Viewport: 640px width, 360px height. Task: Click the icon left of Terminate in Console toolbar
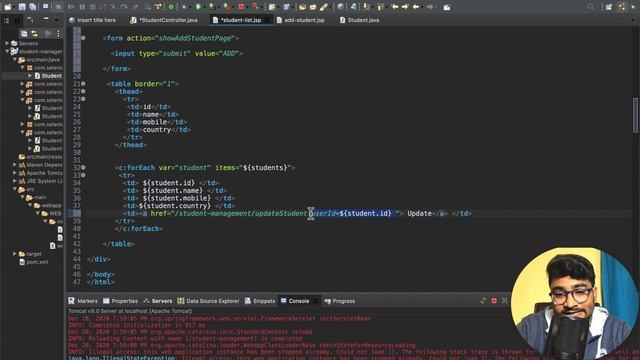click(x=483, y=301)
